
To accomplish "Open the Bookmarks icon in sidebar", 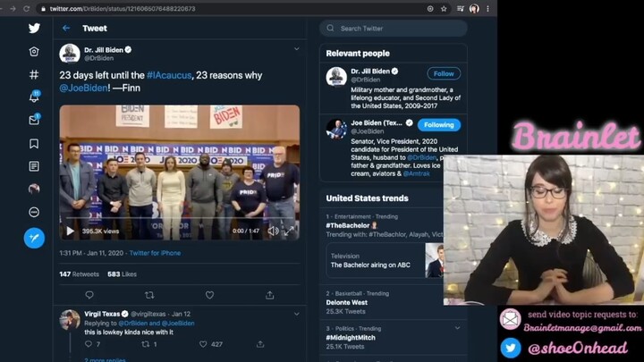I will point(34,143).
